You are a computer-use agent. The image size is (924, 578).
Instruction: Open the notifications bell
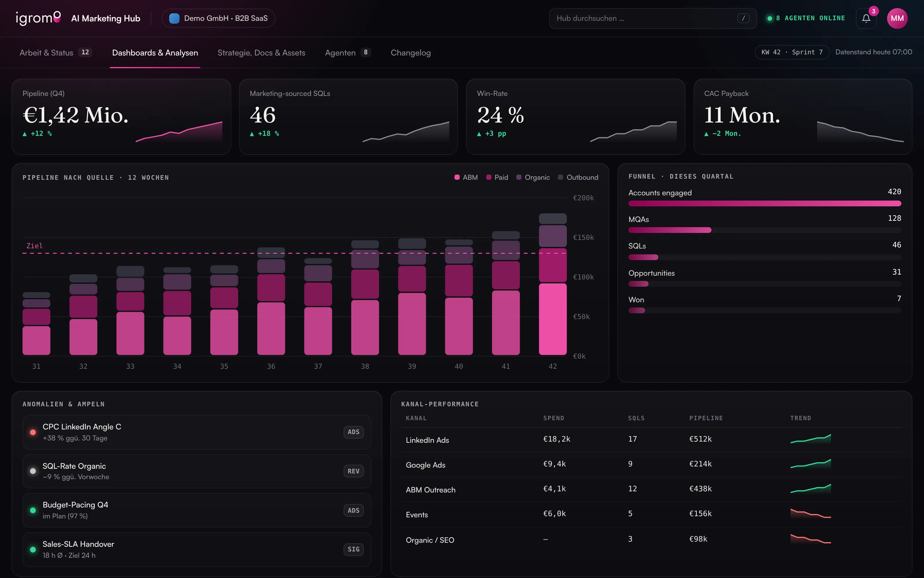pos(866,18)
